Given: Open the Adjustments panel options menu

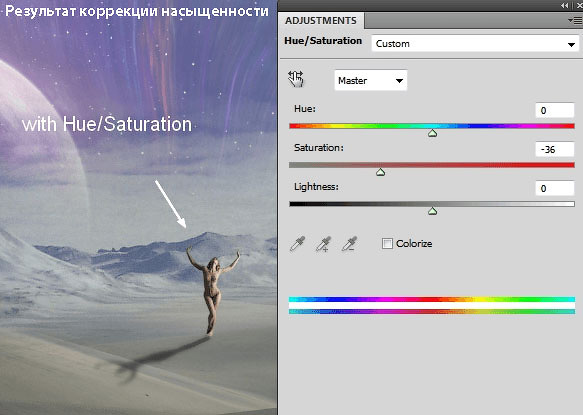Looking at the screenshot, I should click(x=574, y=21).
